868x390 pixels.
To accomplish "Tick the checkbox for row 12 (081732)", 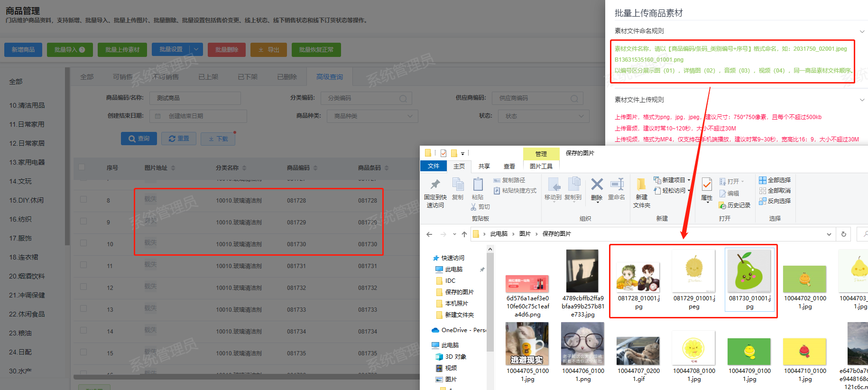I will 83,287.
